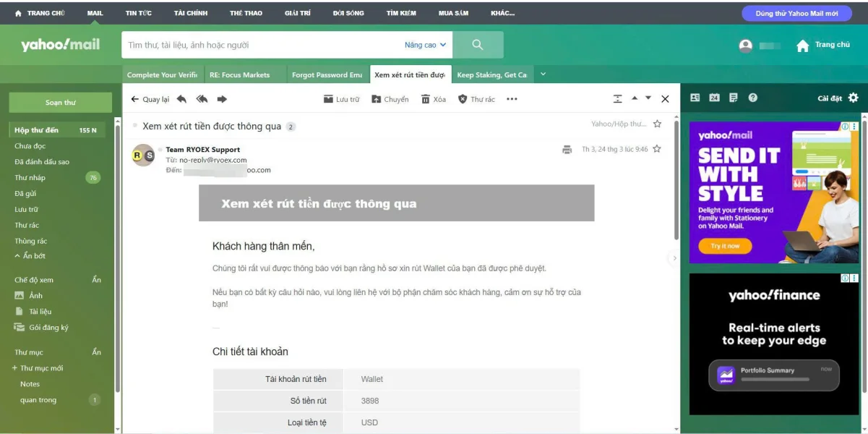Screen dimensions: 868x434
Task: Open TÀI CHÍNH in the top navigation
Action: pos(191,13)
